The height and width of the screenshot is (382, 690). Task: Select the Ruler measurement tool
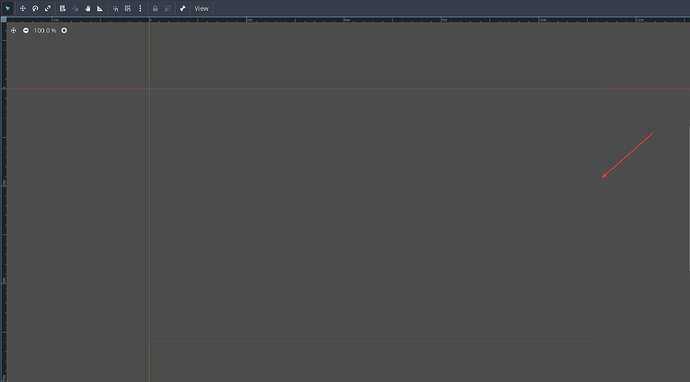click(x=100, y=8)
